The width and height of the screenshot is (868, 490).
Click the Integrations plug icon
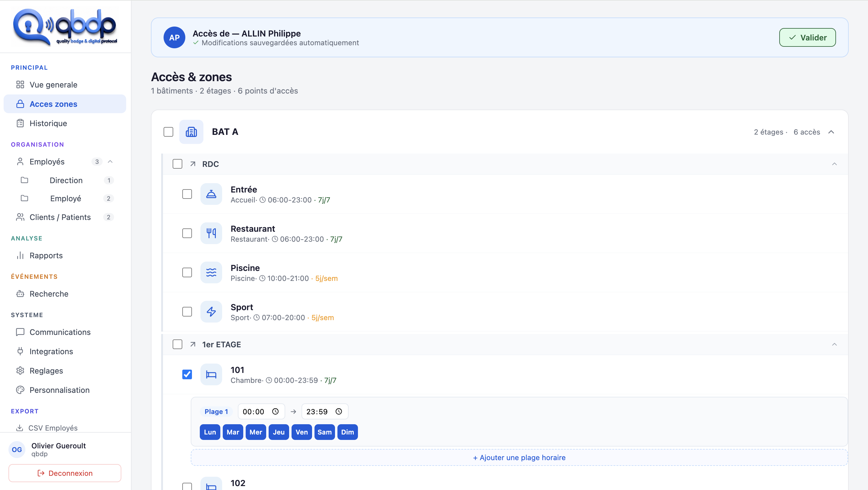[x=20, y=351]
